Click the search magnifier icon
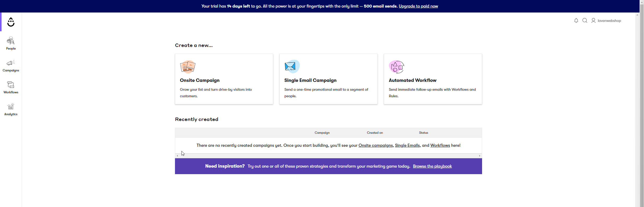This screenshot has height=207, width=644. 585,21
